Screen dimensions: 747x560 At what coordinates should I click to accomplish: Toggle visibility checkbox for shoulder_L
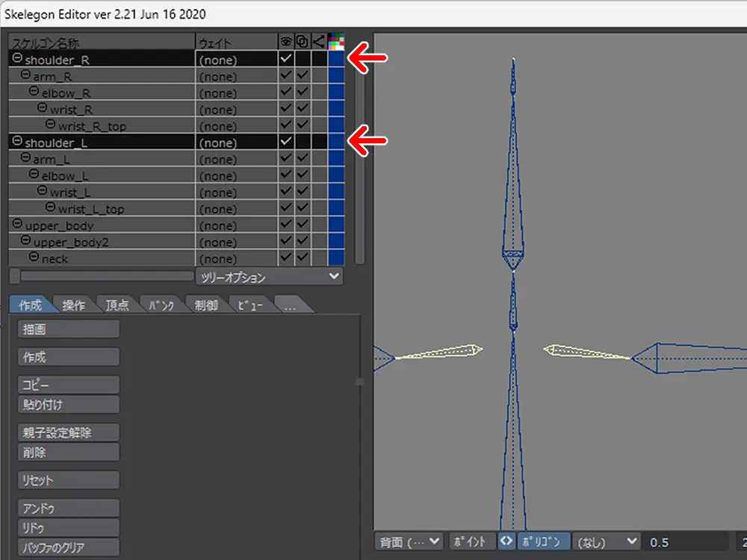286,141
